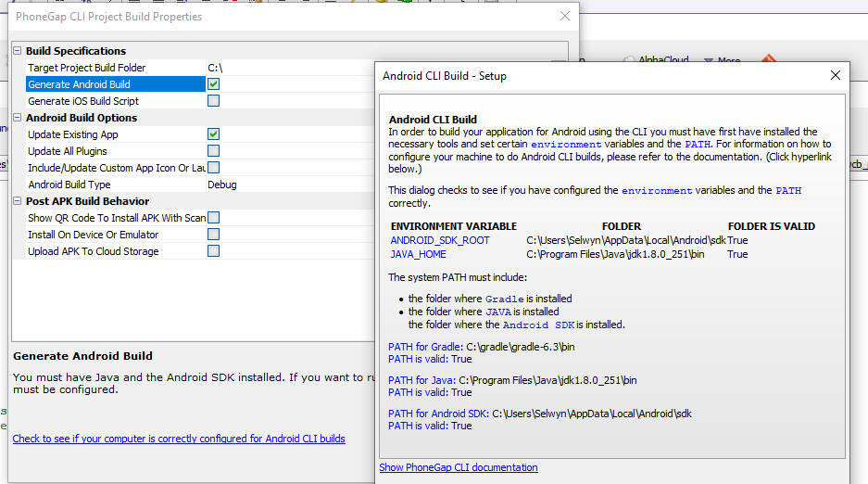Select the Install On Device Or Emulator label
The width and height of the screenshot is (868, 484).
pos(93,235)
